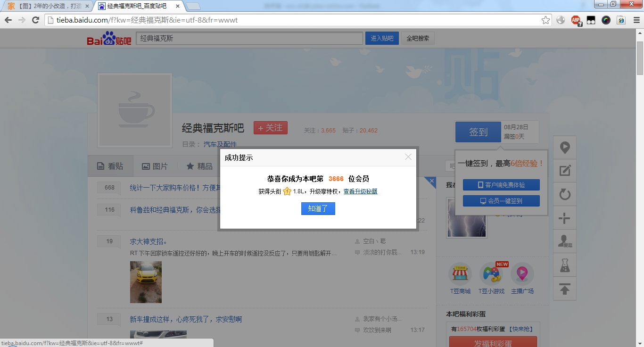Image resolution: width=644 pixels, height=347 pixels.
Task: Reload the current page
Action: 35,20
